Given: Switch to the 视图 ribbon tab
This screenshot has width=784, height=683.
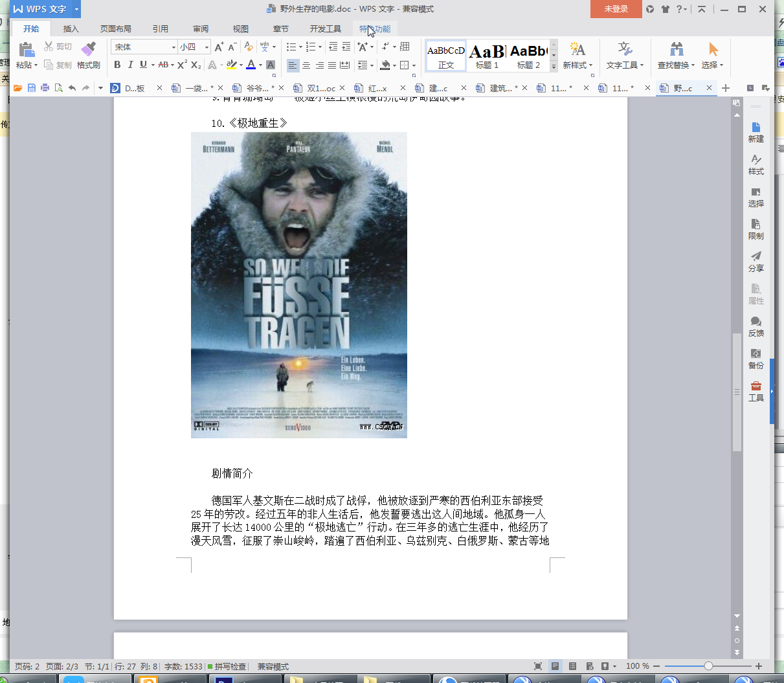Looking at the screenshot, I should (x=241, y=28).
